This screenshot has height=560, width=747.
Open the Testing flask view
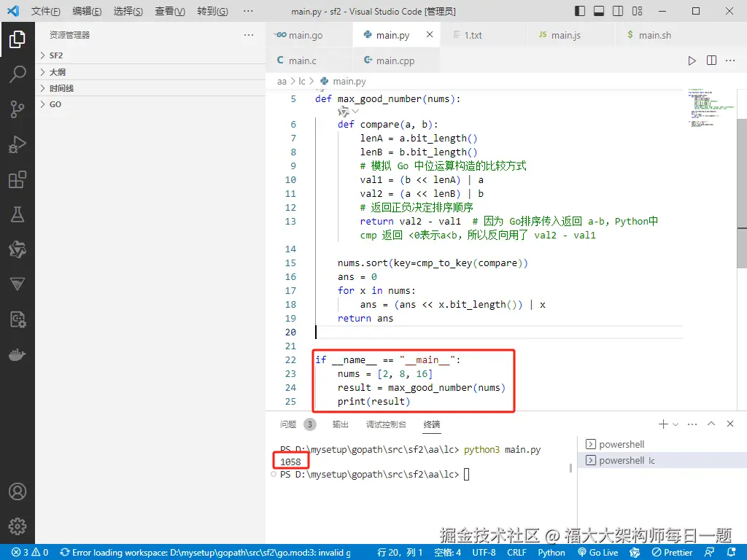[18, 214]
